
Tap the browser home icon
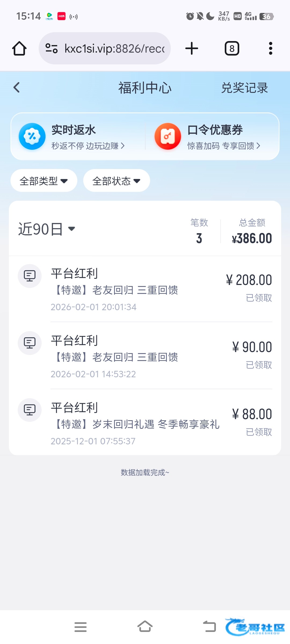tap(19, 49)
